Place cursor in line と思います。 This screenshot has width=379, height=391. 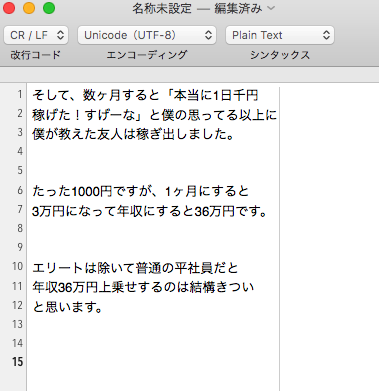point(67,307)
